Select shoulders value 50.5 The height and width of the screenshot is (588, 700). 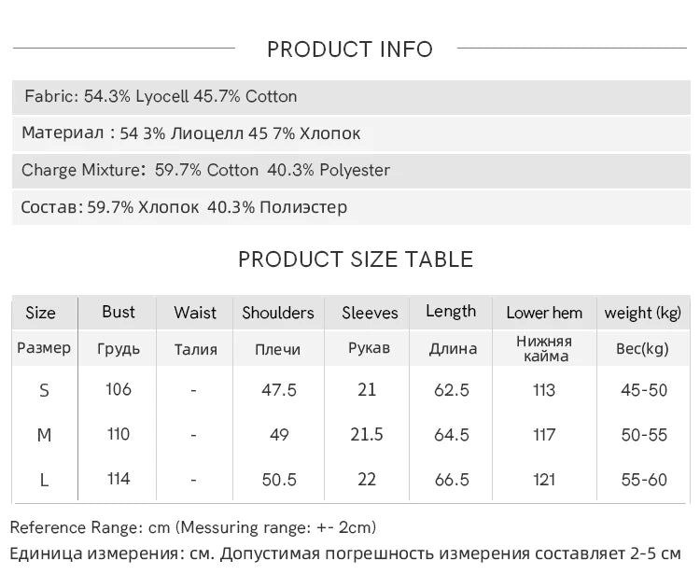click(279, 480)
